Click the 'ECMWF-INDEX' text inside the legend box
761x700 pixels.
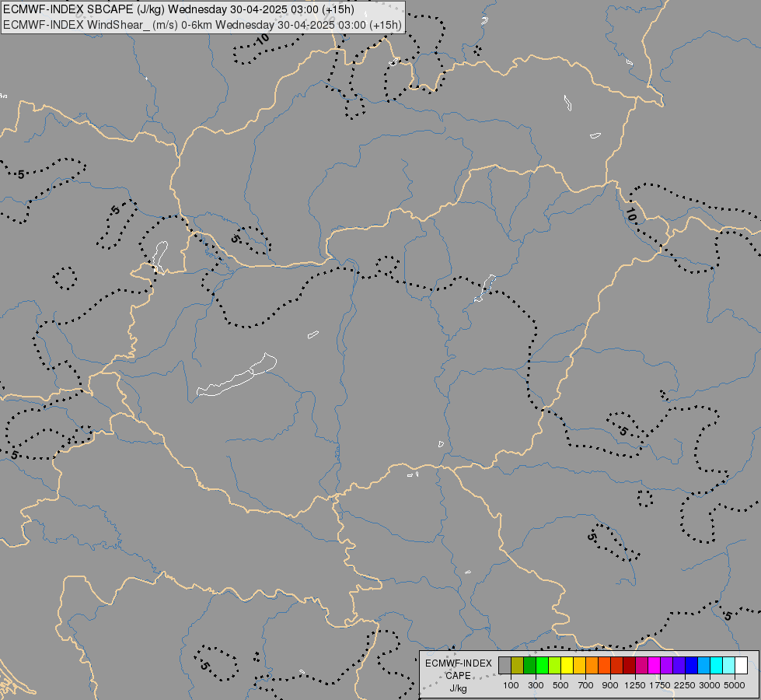coord(458,663)
